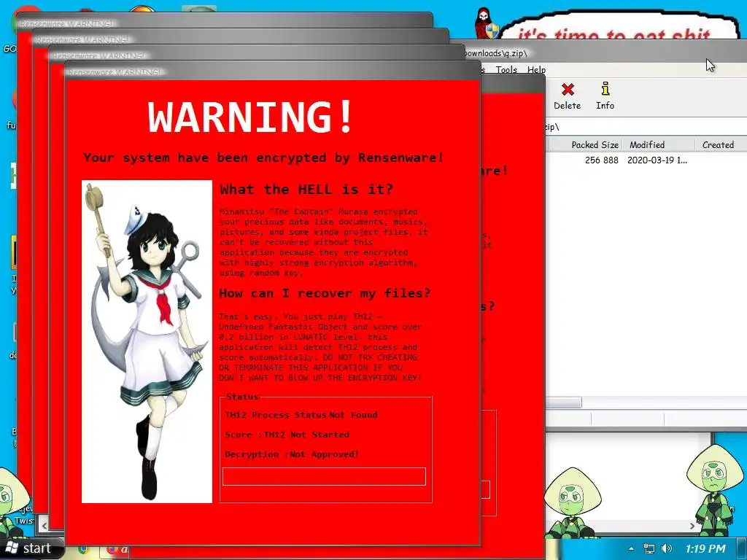The image size is (747, 560).
Task: Click the 'Decryption : Not Approved!' line
Action: (x=292, y=454)
